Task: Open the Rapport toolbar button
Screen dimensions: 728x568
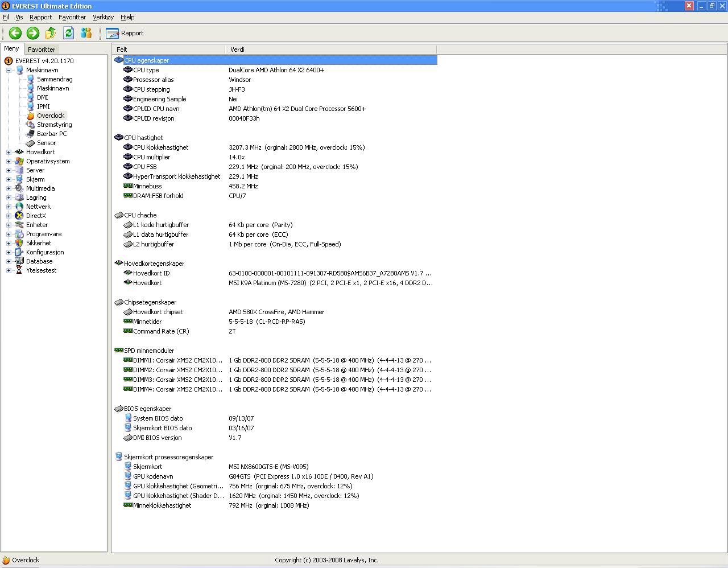Action: click(x=125, y=33)
